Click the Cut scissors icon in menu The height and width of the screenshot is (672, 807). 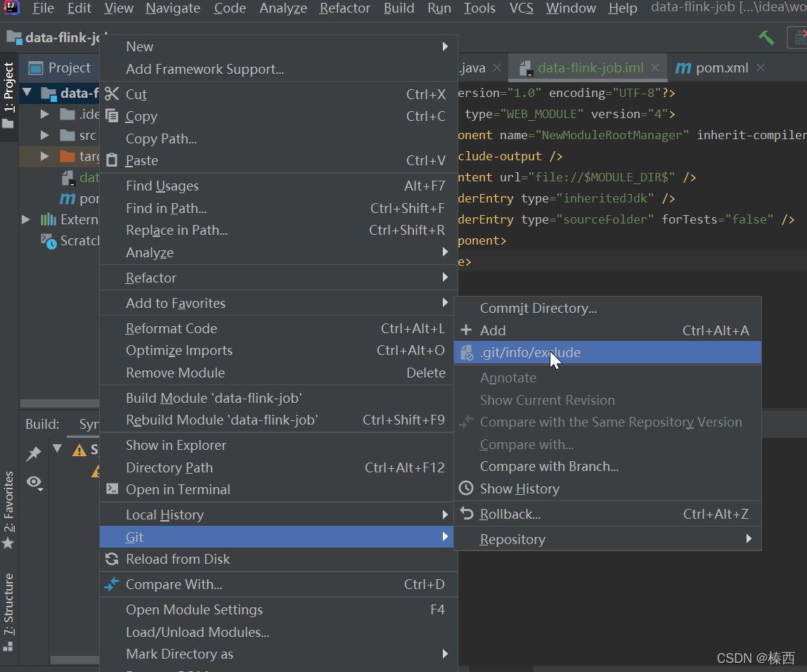(x=112, y=94)
